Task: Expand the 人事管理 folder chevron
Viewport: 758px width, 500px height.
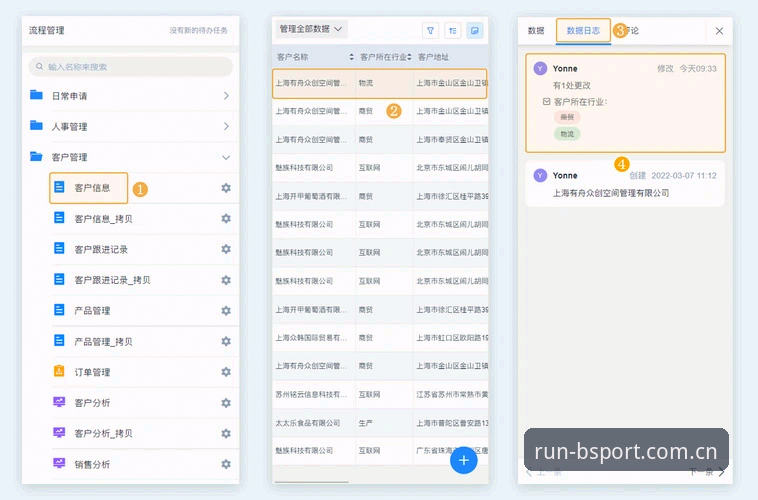Action: 226,126
